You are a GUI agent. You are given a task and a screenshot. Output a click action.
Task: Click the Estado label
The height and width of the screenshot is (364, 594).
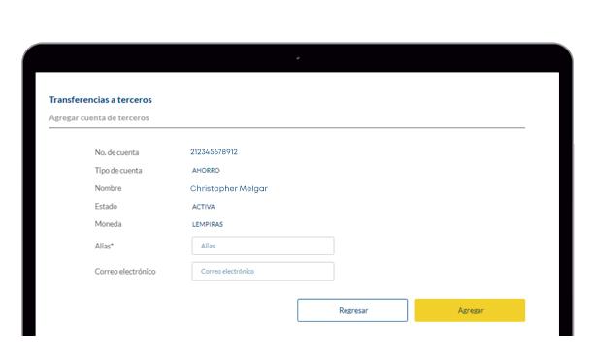(106, 206)
